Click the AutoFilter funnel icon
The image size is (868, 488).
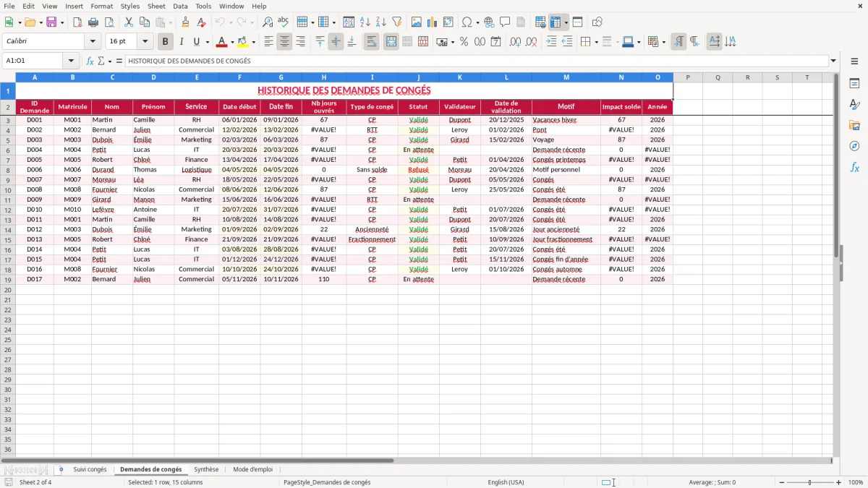(396, 22)
